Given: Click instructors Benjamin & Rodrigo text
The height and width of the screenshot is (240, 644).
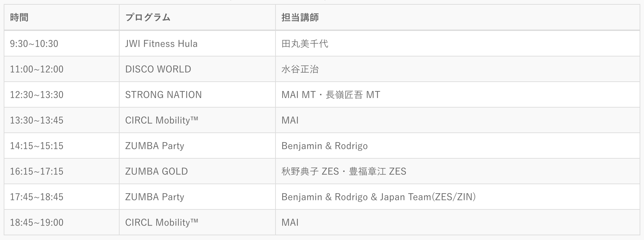Looking at the screenshot, I should 324,146.
